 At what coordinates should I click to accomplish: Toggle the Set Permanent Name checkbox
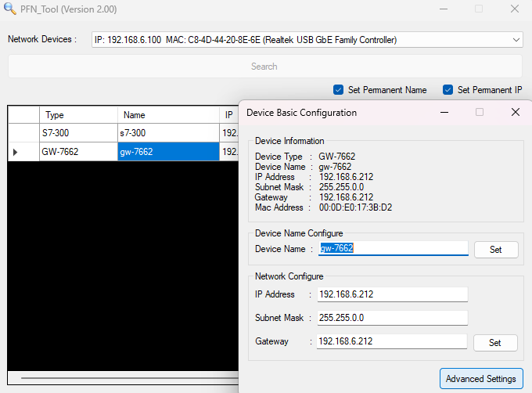[339, 90]
